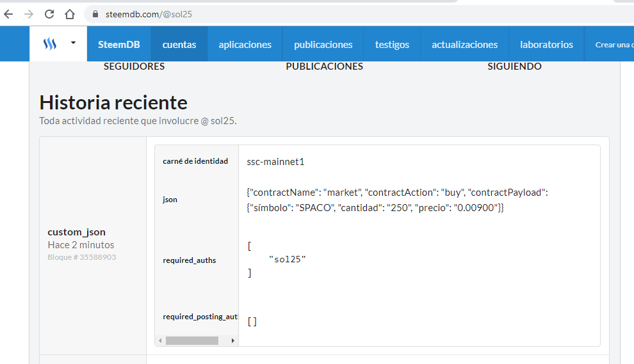
Task: Select the laboratorios menu item
Action: click(546, 44)
